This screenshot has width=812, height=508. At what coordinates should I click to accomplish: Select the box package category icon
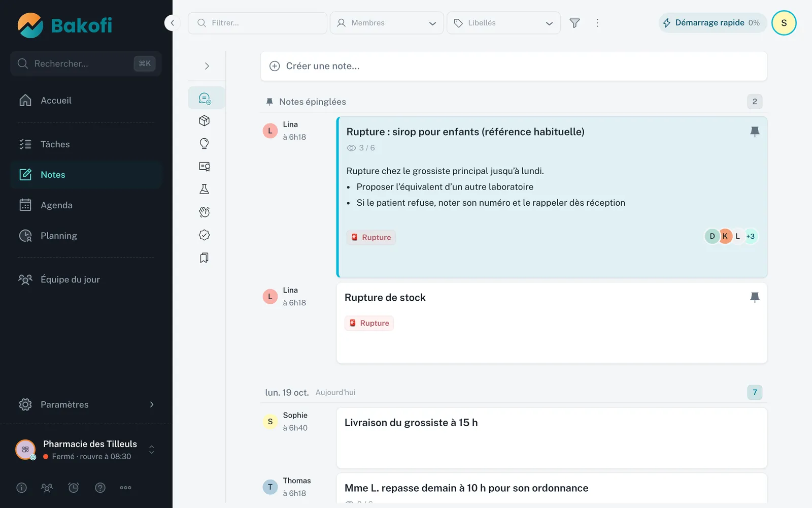[x=205, y=120]
